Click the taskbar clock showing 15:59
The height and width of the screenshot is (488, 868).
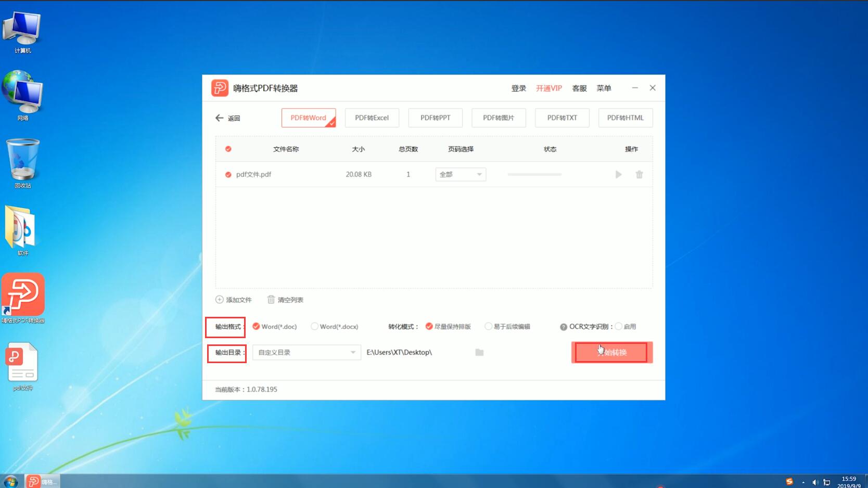pos(849,482)
